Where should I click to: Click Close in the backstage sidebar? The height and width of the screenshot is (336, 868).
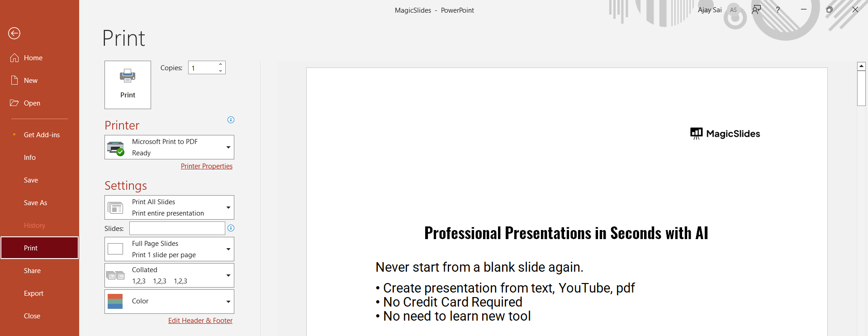tap(39, 316)
